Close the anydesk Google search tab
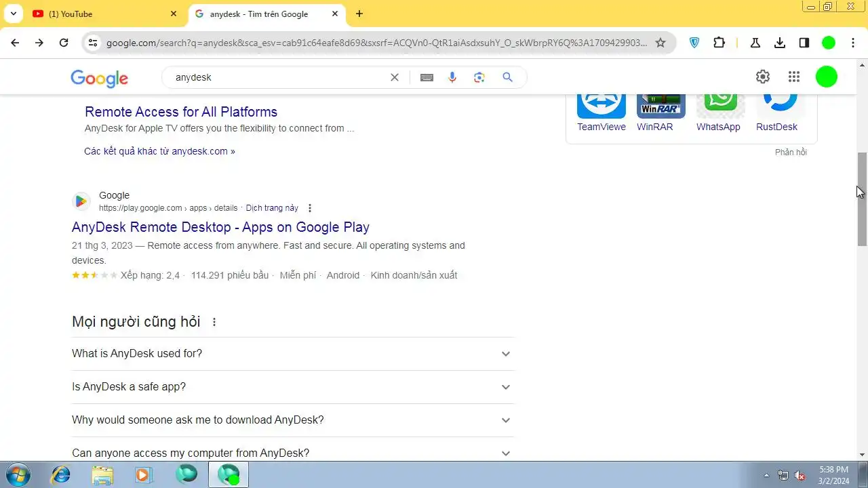The height and width of the screenshot is (488, 868). pos(335,14)
